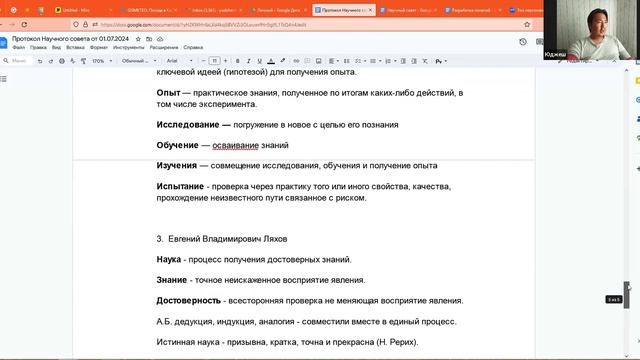Star the document Протокол Научного совета
The height and width of the screenshot is (360, 640).
pos(138,39)
